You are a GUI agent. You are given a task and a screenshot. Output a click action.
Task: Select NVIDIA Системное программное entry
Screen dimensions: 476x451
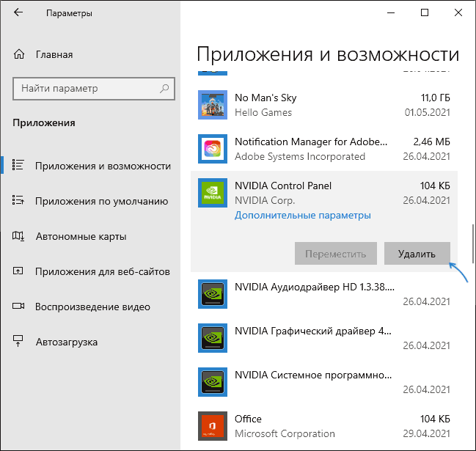coord(324,382)
